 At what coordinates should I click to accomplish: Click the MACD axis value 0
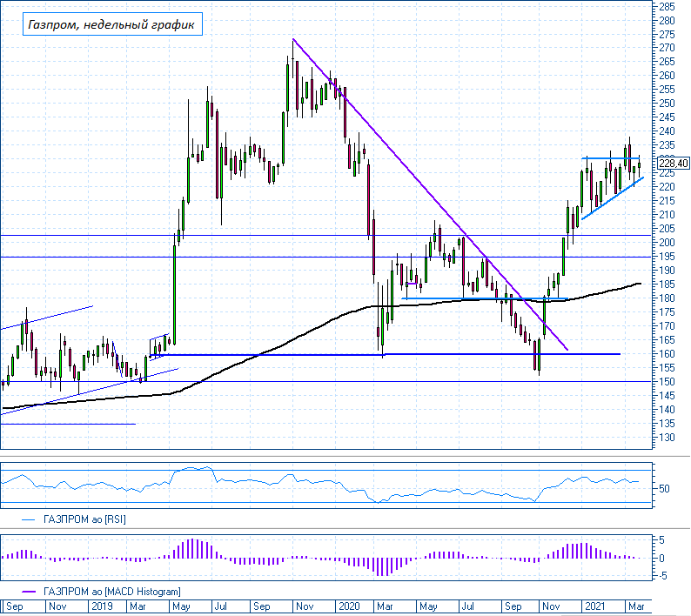(x=662, y=558)
